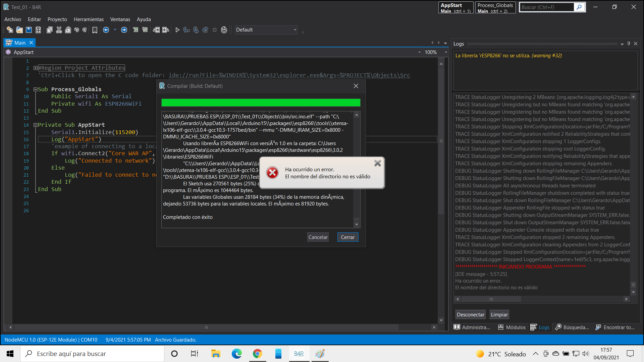Toggle the Logs panel auto-hide pin
644x362 pixels.
[x=629, y=44]
